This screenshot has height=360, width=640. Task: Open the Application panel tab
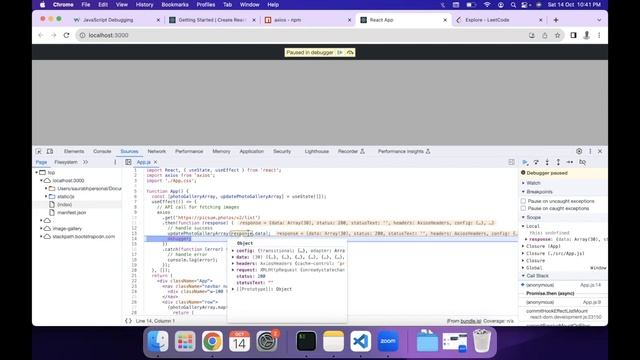251,151
